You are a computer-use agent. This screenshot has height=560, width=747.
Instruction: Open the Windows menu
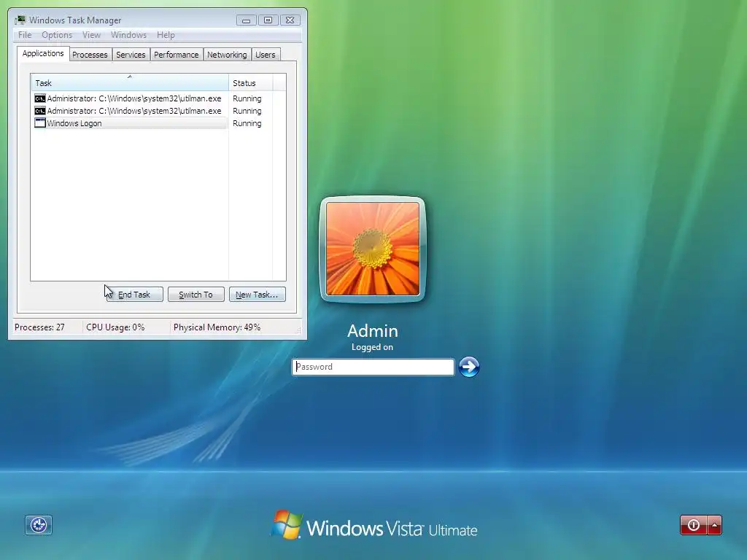pyautogui.click(x=128, y=35)
